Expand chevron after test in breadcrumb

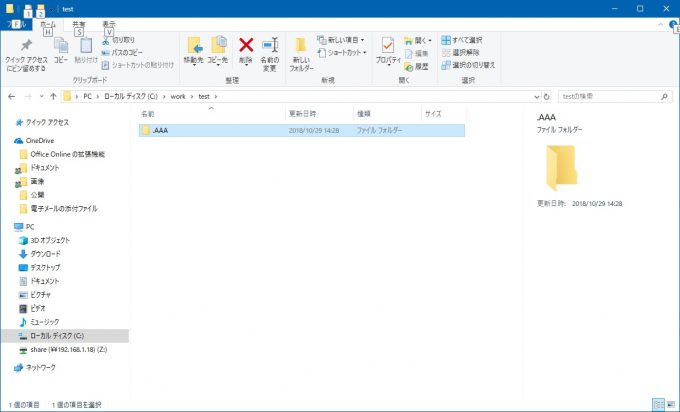(216, 96)
